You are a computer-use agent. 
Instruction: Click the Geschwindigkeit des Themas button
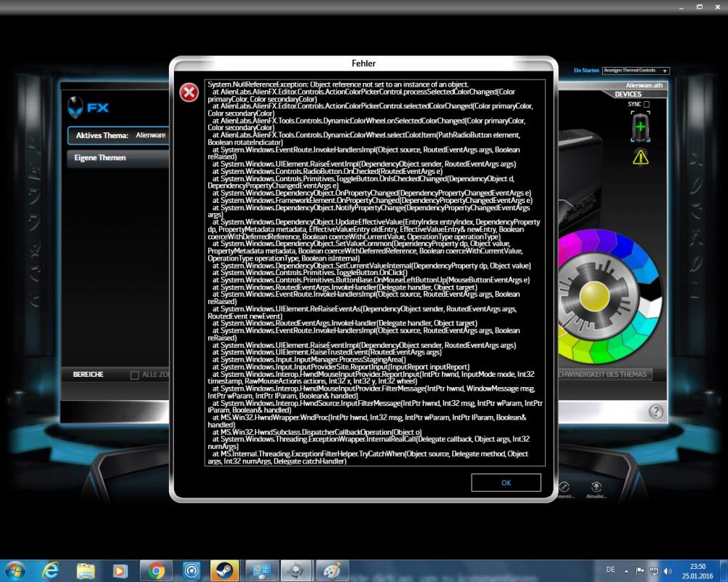pyautogui.click(x=601, y=375)
